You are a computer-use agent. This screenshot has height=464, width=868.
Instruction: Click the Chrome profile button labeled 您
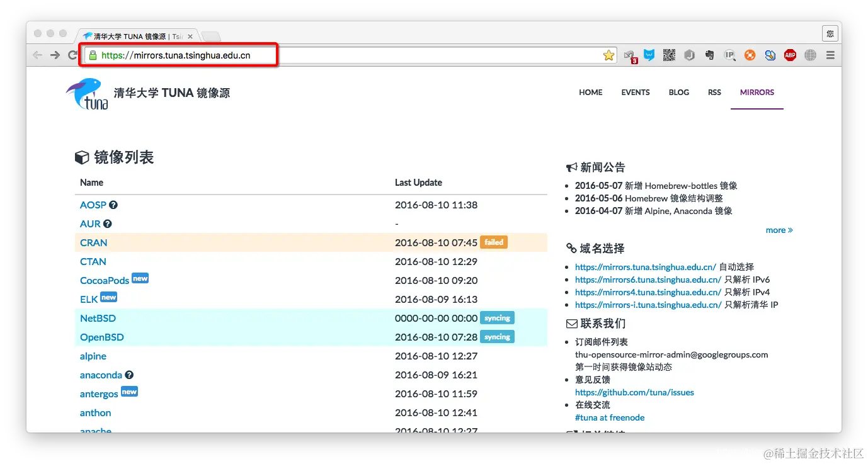tap(830, 33)
